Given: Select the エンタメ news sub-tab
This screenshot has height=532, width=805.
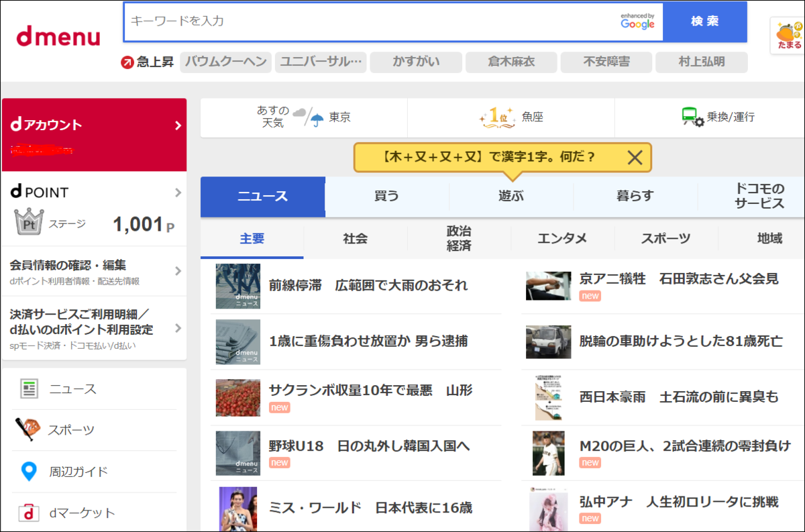Looking at the screenshot, I should (x=563, y=238).
